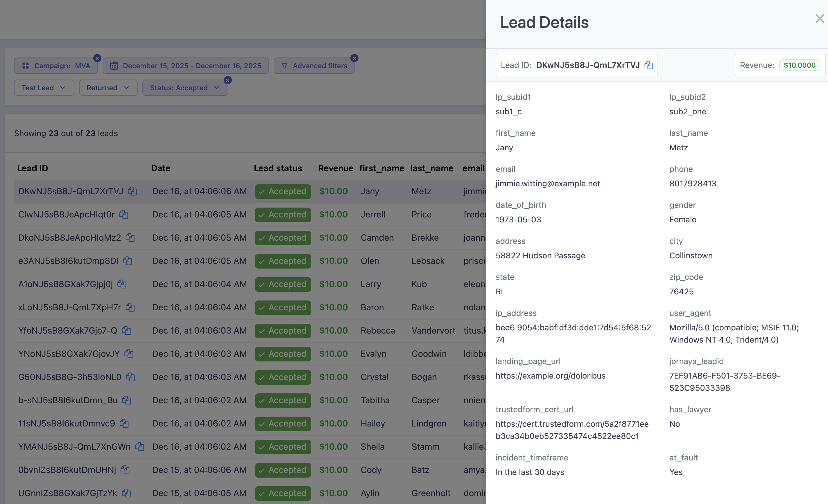Copy lead ID e3ANJ5sB8I6kutDmp8DI
Viewport: 828px width, 504px height.
pos(127,261)
